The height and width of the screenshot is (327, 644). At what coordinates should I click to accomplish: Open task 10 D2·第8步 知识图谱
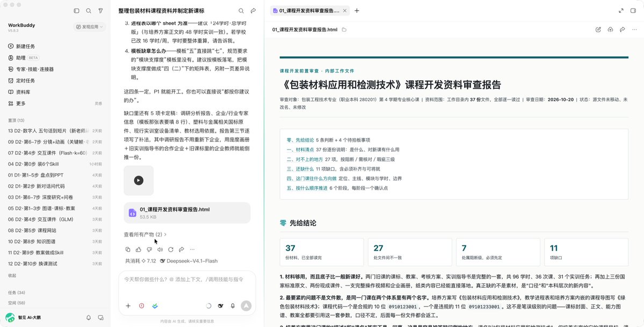pos(55,242)
